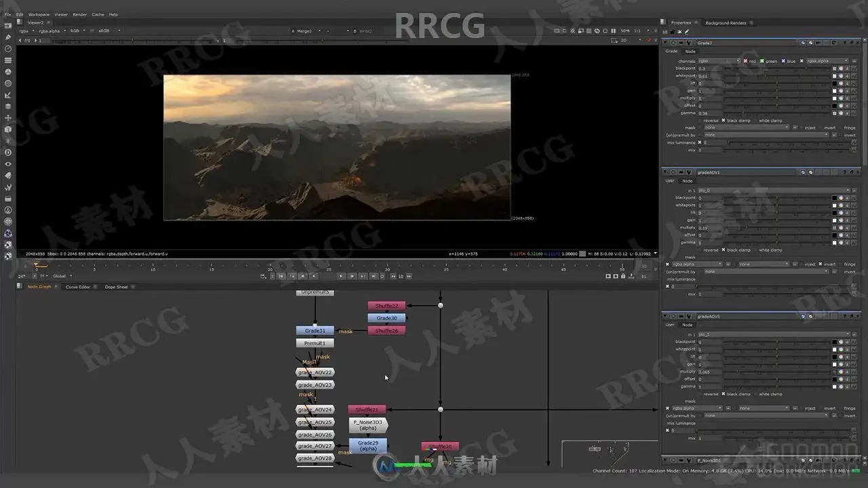Toggle mix luminance checkbox in Grade7

point(700,142)
